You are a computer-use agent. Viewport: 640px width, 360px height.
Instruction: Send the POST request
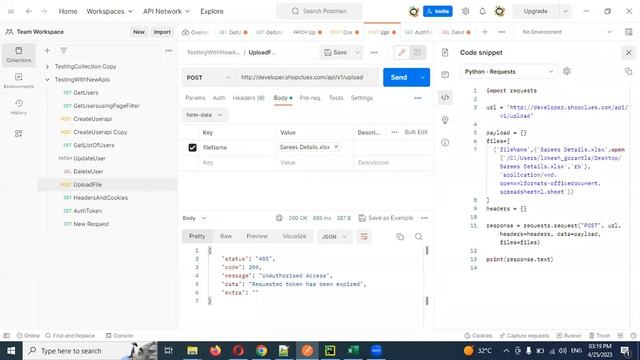(x=399, y=78)
